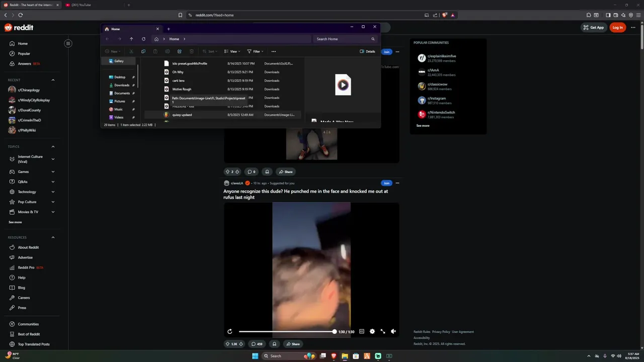The width and height of the screenshot is (644, 362).
Task: Click the Search Home field in Explorer
Action: pyautogui.click(x=345, y=39)
